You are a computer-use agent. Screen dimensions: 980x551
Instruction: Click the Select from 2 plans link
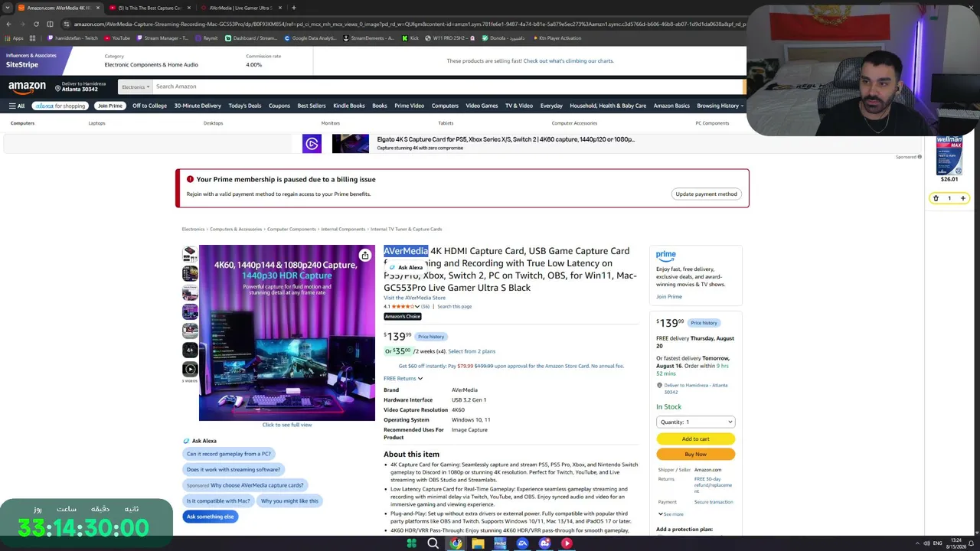tap(472, 351)
